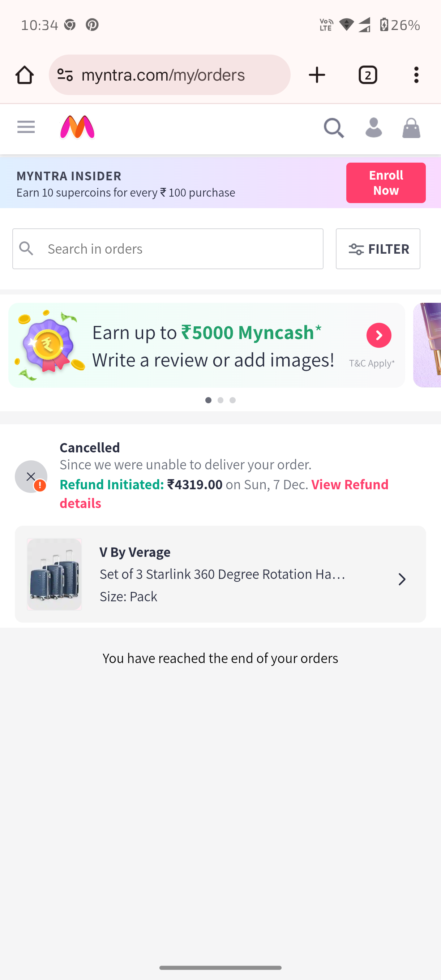Open the site search magnifier icon
The height and width of the screenshot is (980, 441).
pyautogui.click(x=334, y=128)
